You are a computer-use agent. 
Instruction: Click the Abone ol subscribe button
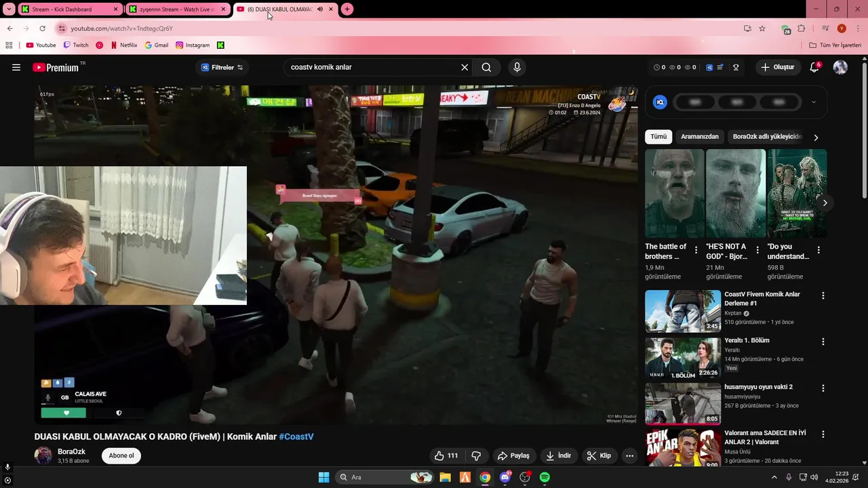coord(121,455)
